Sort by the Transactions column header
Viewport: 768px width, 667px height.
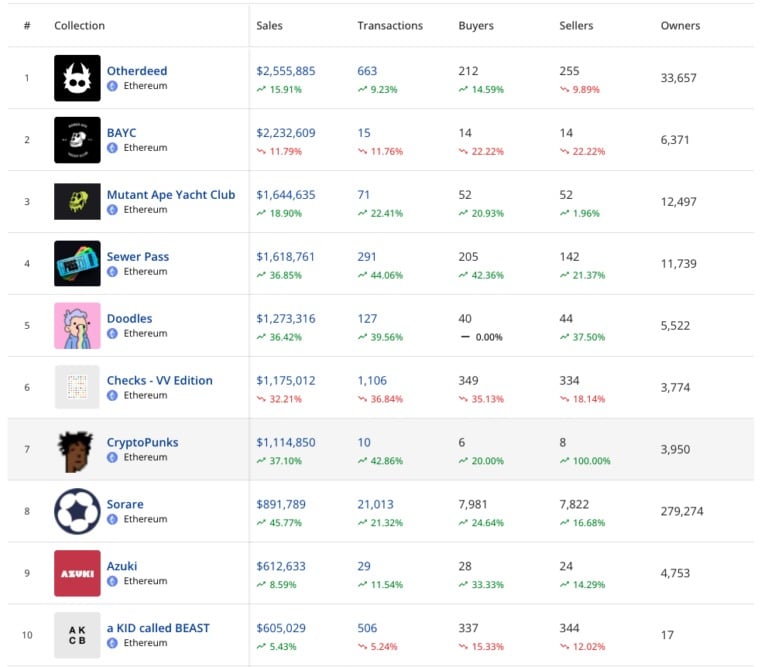390,26
